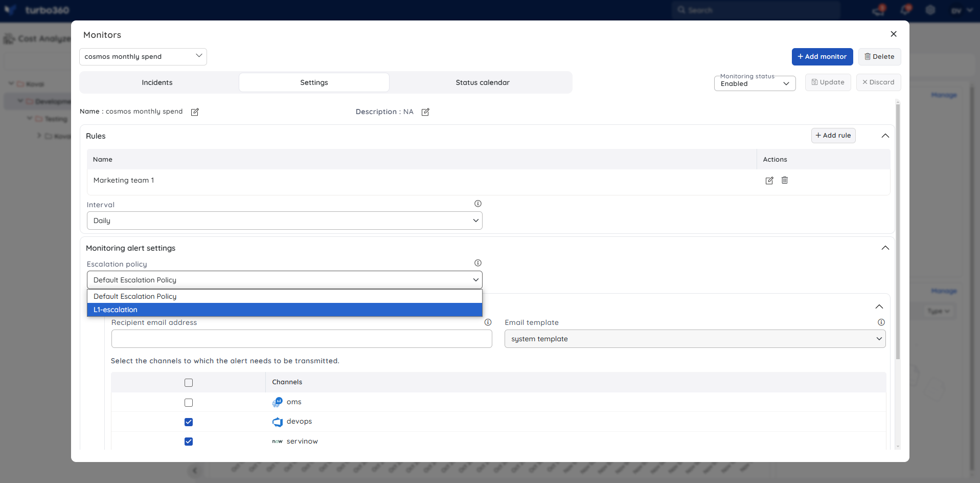Click the servinow channel icon
This screenshot has height=483, width=980.
click(x=277, y=442)
